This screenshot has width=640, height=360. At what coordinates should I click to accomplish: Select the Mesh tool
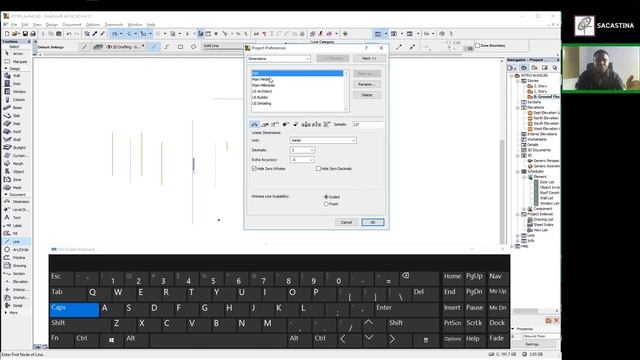point(16,187)
